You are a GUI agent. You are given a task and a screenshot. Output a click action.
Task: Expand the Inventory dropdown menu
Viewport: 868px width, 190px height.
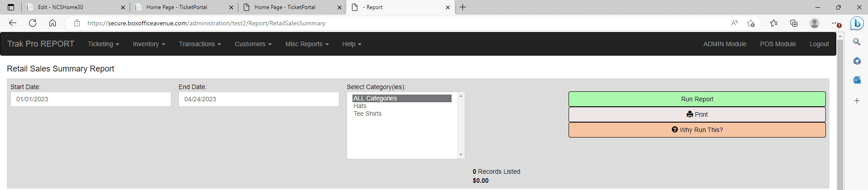(149, 44)
